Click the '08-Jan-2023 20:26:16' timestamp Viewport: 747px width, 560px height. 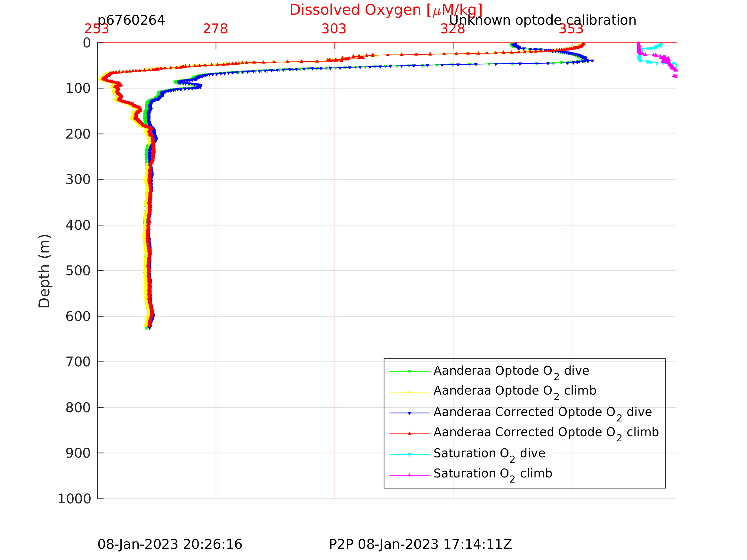170,545
